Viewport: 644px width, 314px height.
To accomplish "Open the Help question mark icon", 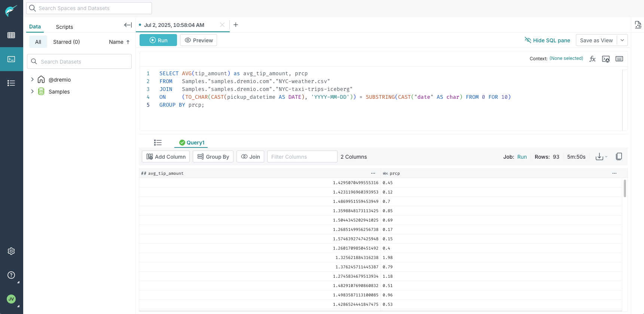I will (x=11, y=275).
